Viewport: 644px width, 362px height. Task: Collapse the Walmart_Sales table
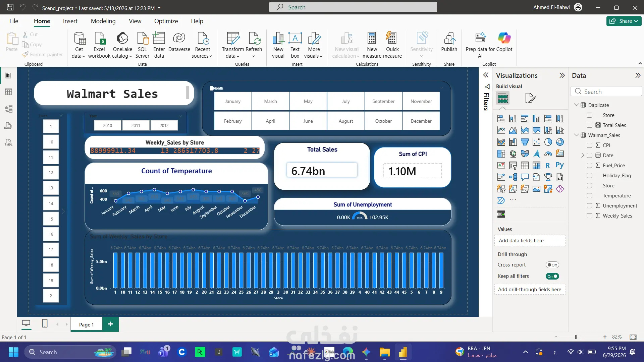576,135
